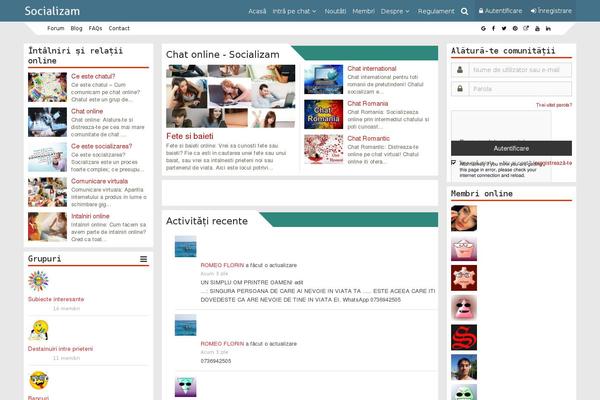The height and width of the screenshot is (400, 600).
Task: Open the pink glasses member avatar
Action: click(x=464, y=248)
